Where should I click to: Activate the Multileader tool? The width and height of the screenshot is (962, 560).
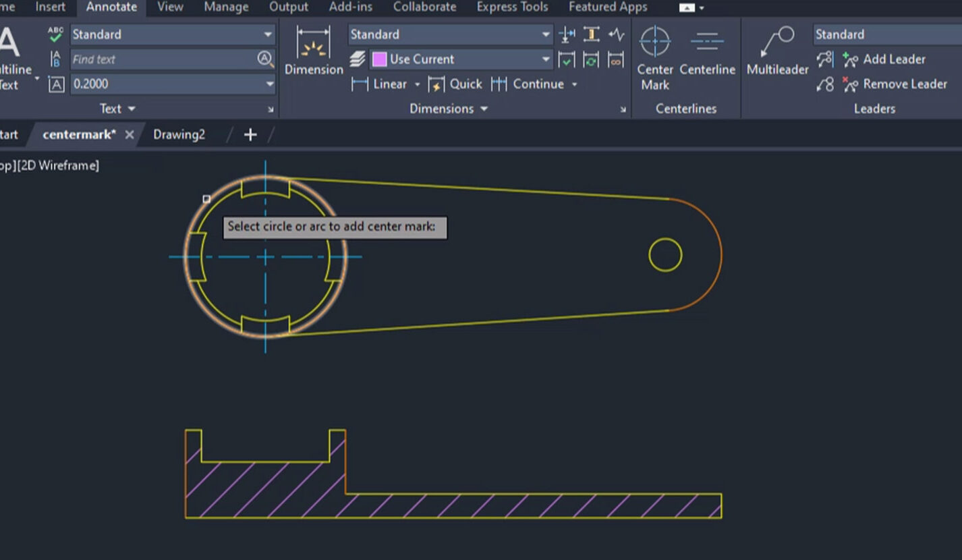coord(777,52)
